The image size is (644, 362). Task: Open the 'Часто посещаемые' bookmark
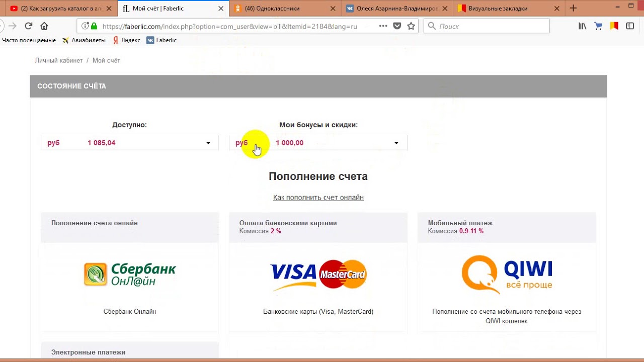[29, 40]
